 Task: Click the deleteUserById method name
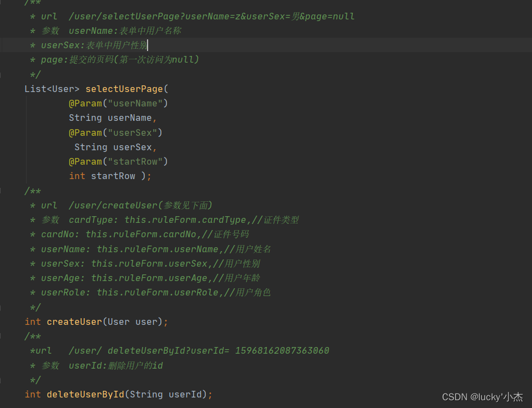(85, 395)
